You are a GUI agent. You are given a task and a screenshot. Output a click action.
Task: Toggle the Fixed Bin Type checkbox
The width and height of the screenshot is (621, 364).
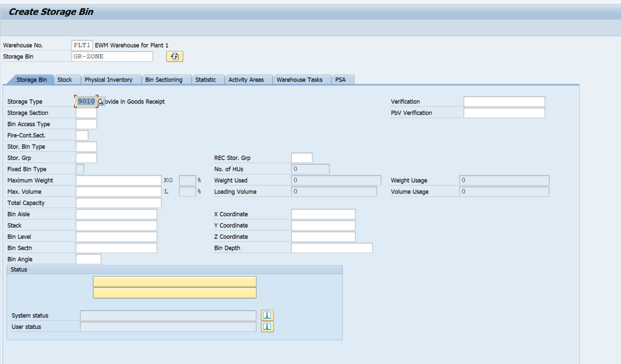point(80,169)
